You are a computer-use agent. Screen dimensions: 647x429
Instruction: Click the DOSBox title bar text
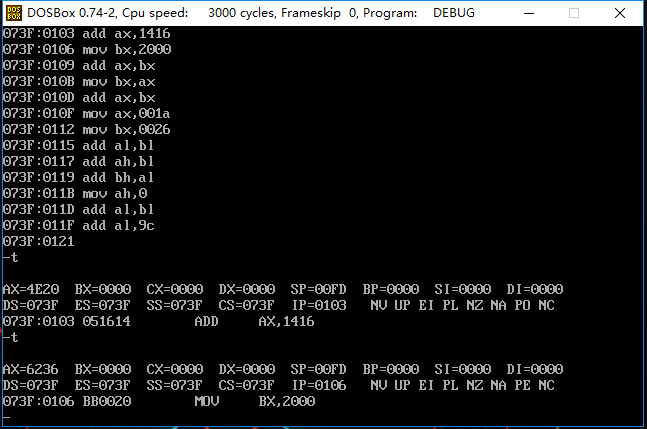pos(251,13)
